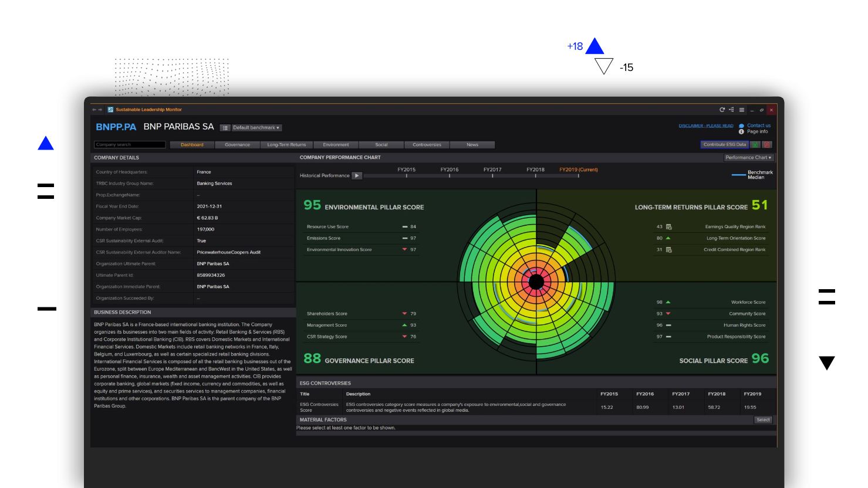
Task: Click the BNPP.PA ticker link
Action: tap(116, 127)
